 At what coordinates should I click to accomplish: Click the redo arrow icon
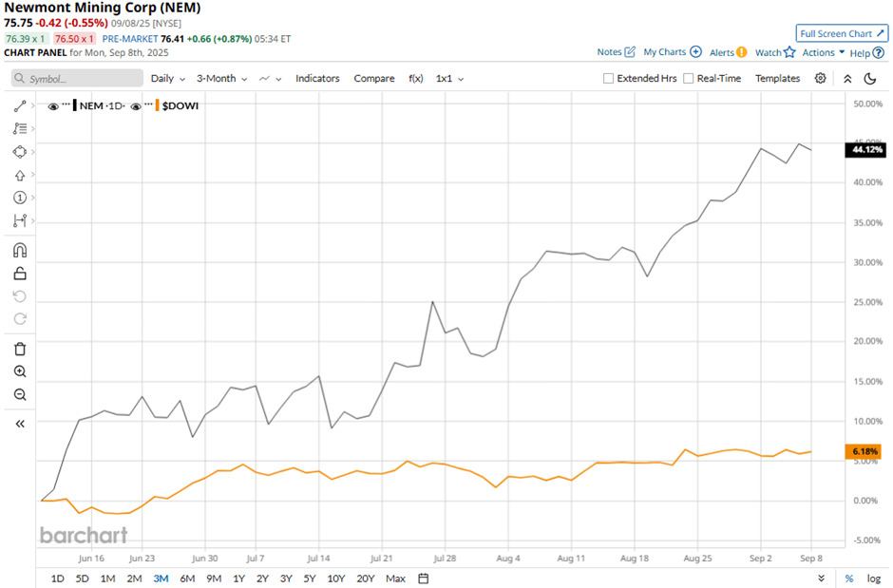pyautogui.click(x=20, y=319)
